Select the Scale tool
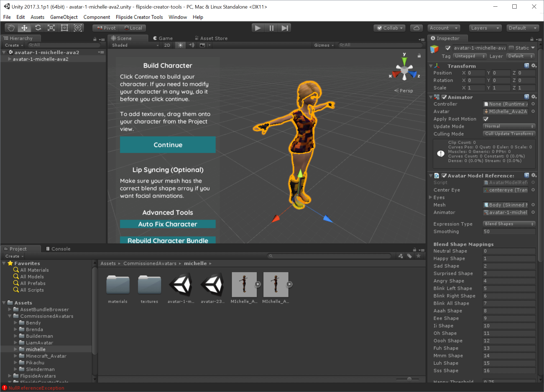The width and height of the screenshot is (544, 392). [x=51, y=28]
